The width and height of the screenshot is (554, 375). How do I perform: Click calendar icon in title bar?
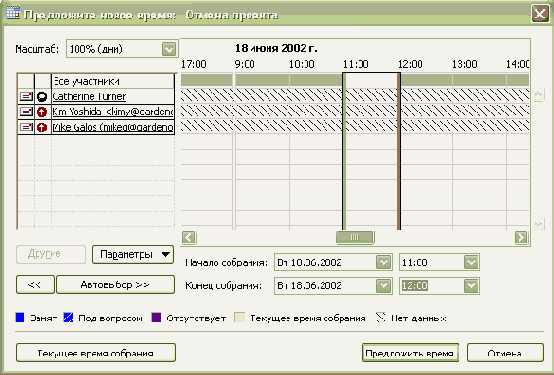[13, 13]
